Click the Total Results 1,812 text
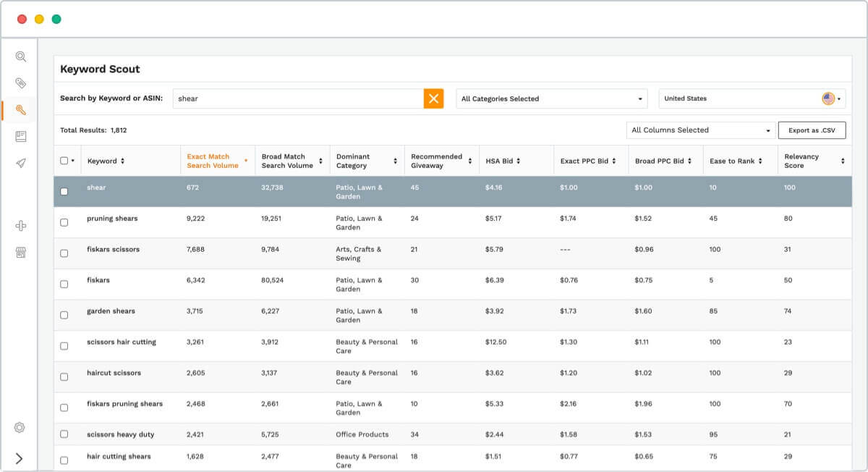 click(93, 130)
